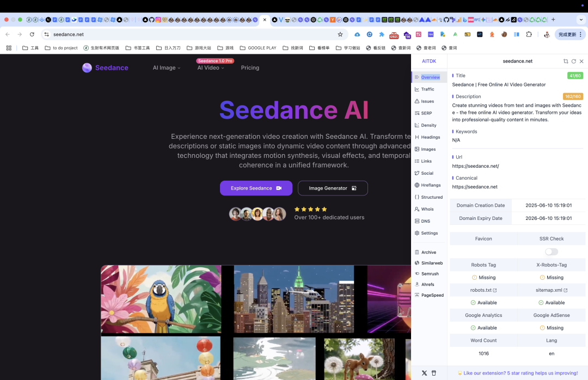Open the Hreflangs section

[430, 185]
